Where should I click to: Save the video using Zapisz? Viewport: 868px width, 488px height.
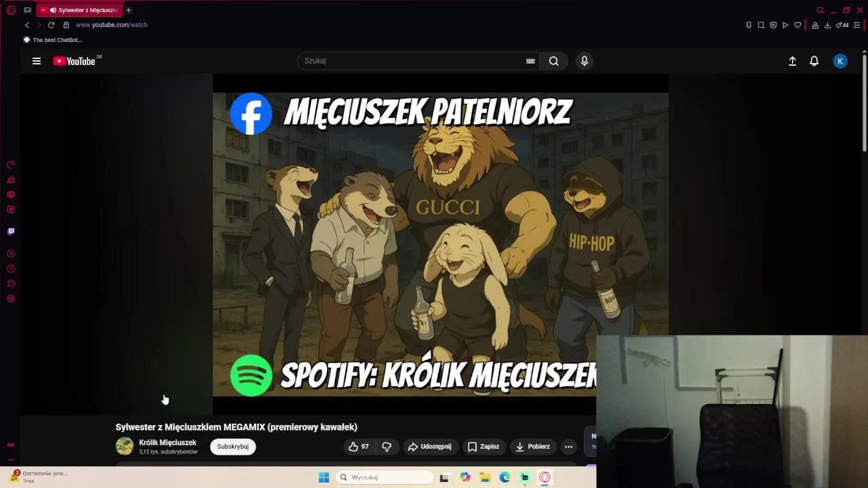pos(484,447)
